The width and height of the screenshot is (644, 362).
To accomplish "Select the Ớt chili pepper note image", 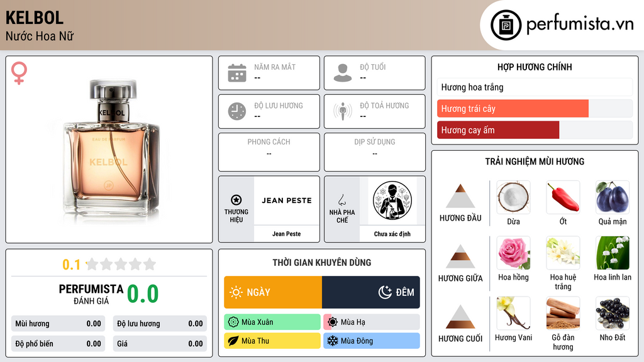I will click(563, 197).
